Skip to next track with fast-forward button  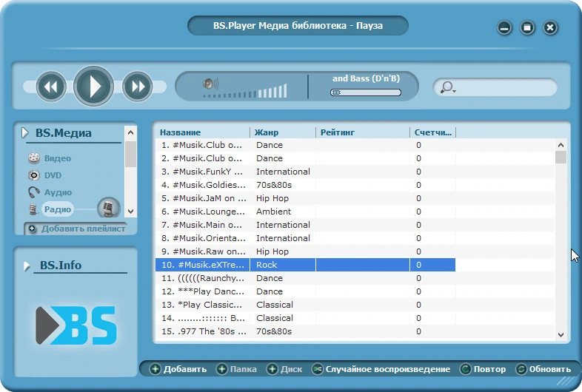pyautogui.click(x=137, y=87)
